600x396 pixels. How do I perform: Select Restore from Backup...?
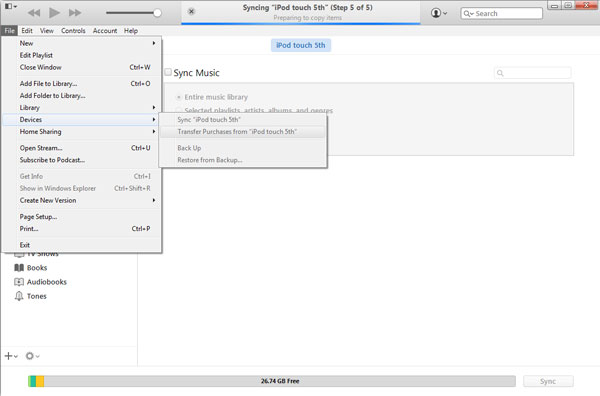tap(243, 160)
